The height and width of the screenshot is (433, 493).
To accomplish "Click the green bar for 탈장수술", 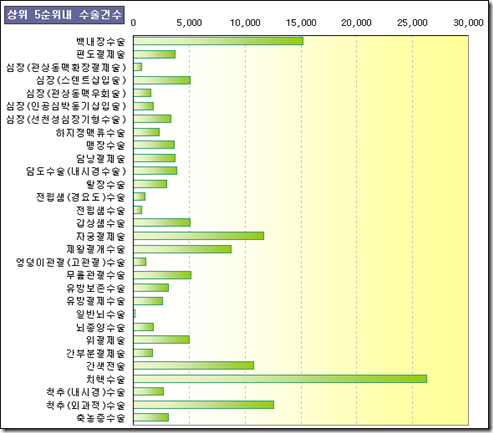I will pyautogui.click(x=150, y=184).
